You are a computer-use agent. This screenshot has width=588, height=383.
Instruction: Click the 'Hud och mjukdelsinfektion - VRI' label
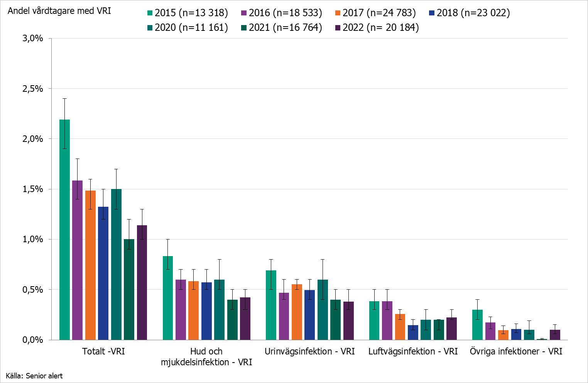(x=206, y=357)
